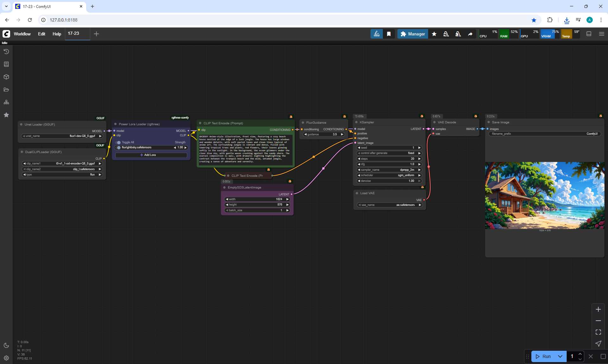Open the queue history sidebar icon
Viewport: 608px width, 364px height.
pyautogui.click(x=6, y=52)
